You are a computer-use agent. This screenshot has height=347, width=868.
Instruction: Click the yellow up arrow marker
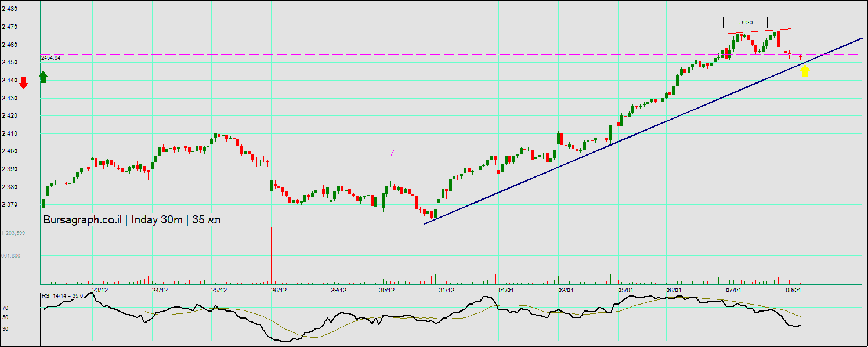tap(805, 71)
